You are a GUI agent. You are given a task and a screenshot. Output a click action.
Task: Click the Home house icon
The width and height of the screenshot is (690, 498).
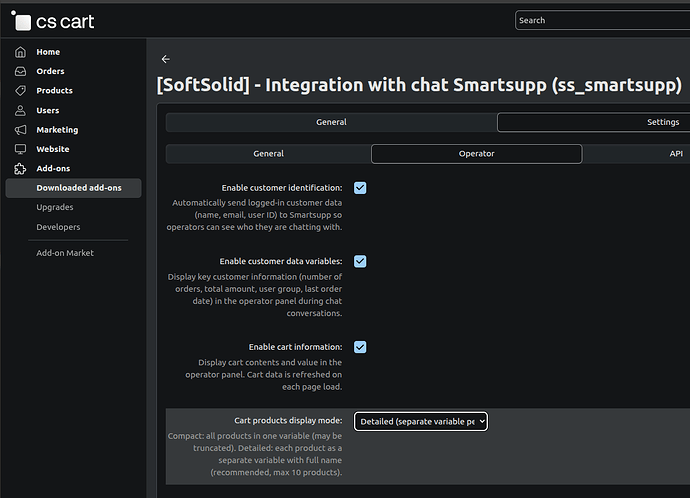pyautogui.click(x=20, y=52)
